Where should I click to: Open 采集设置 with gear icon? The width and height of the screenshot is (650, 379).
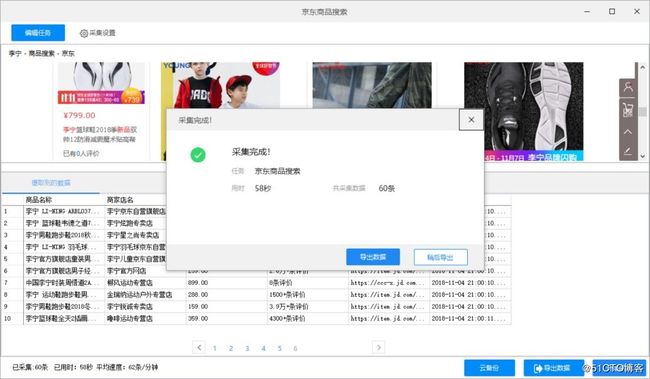point(97,33)
